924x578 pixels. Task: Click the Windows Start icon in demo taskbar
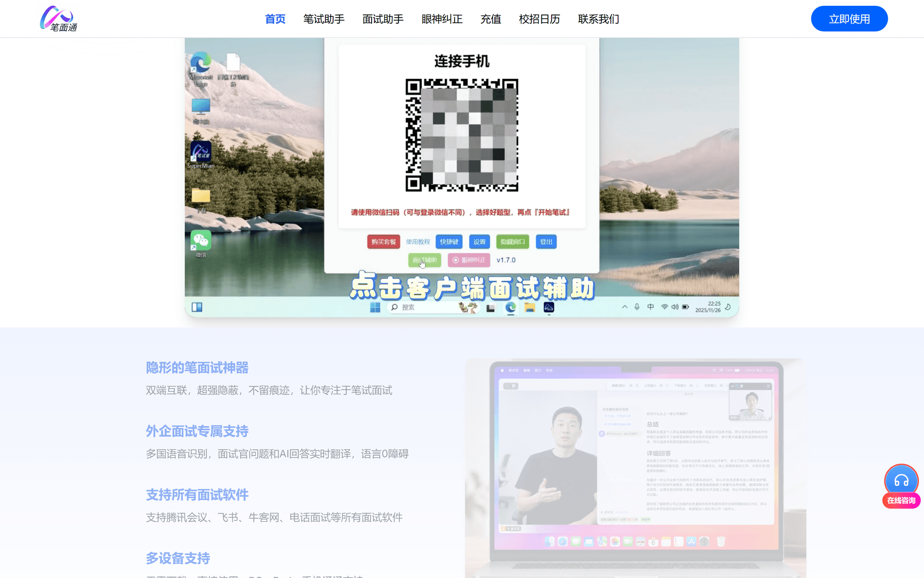coord(375,307)
